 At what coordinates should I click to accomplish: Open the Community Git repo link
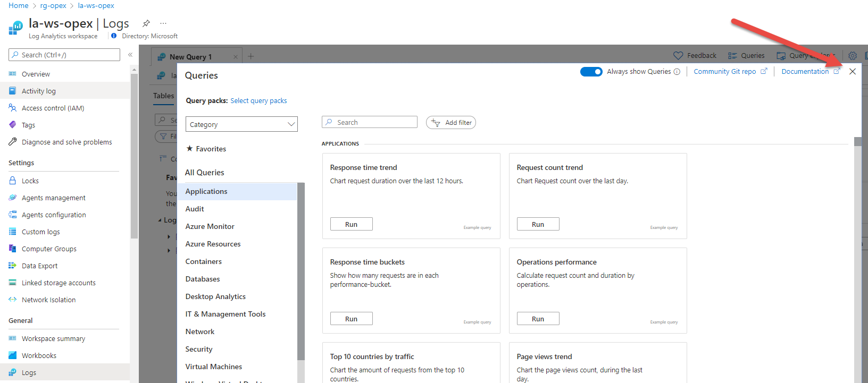pos(730,71)
